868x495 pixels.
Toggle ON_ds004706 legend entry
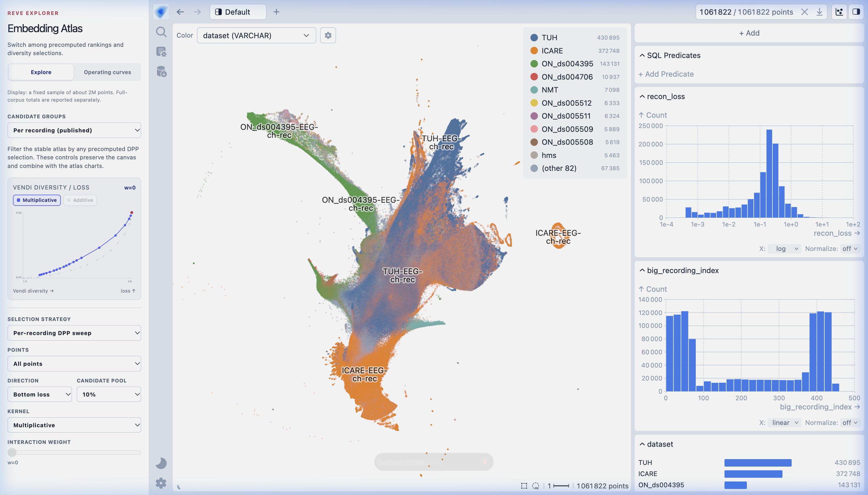pyautogui.click(x=575, y=77)
